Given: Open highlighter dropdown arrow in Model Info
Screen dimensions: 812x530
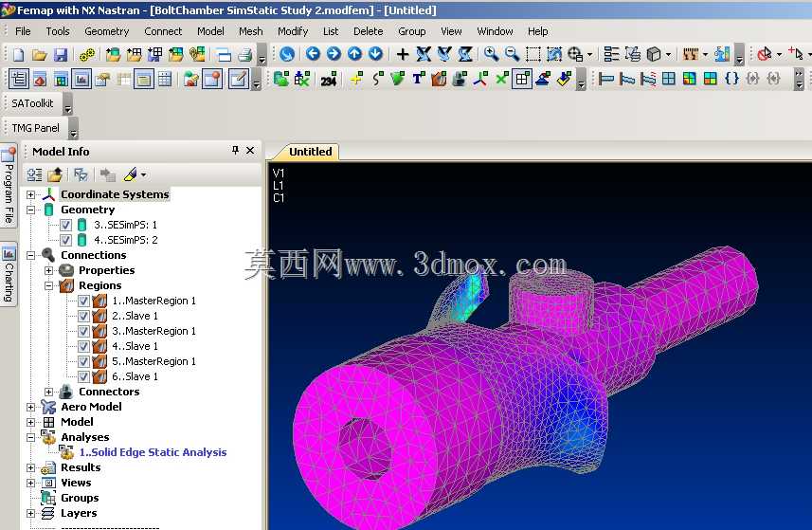Looking at the screenshot, I should pyautogui.click(x=143, y=175).
